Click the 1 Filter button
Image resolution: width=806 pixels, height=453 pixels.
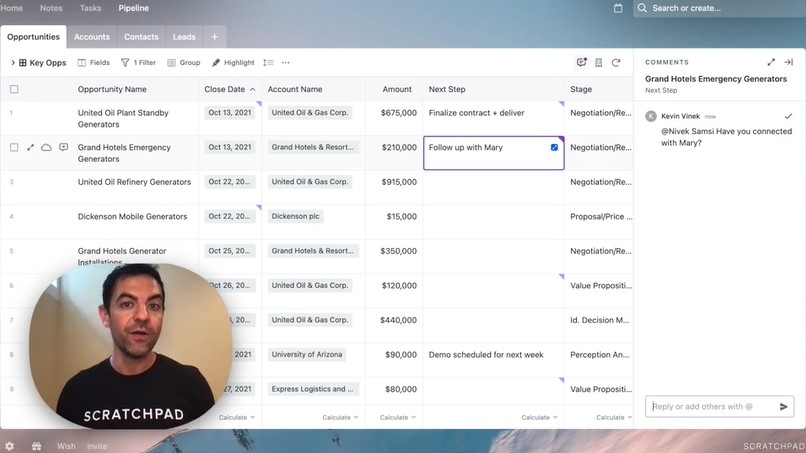pos(138,62)
